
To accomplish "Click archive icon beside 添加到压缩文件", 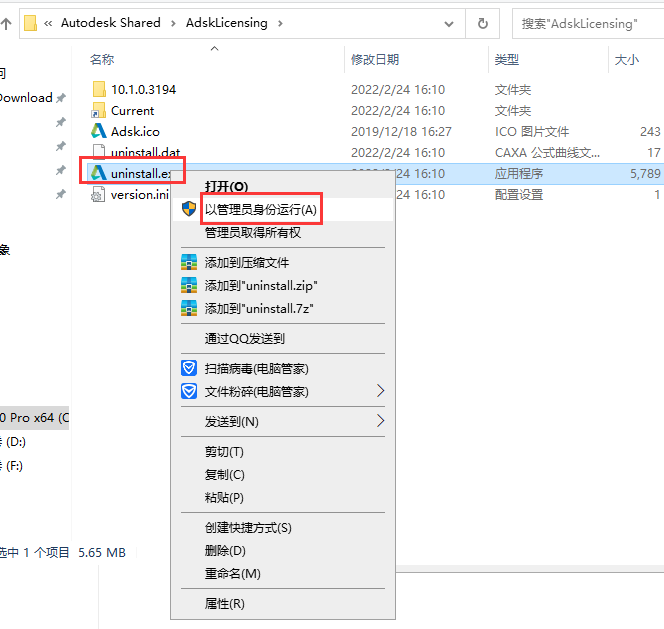I will coord(189,262).
